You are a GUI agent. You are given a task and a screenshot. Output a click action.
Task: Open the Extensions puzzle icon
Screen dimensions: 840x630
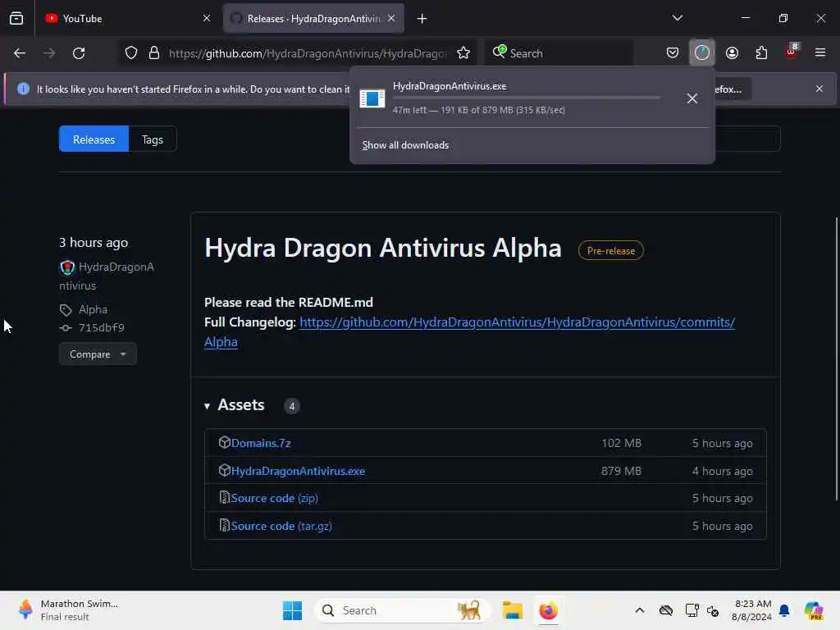coord(761,52)
